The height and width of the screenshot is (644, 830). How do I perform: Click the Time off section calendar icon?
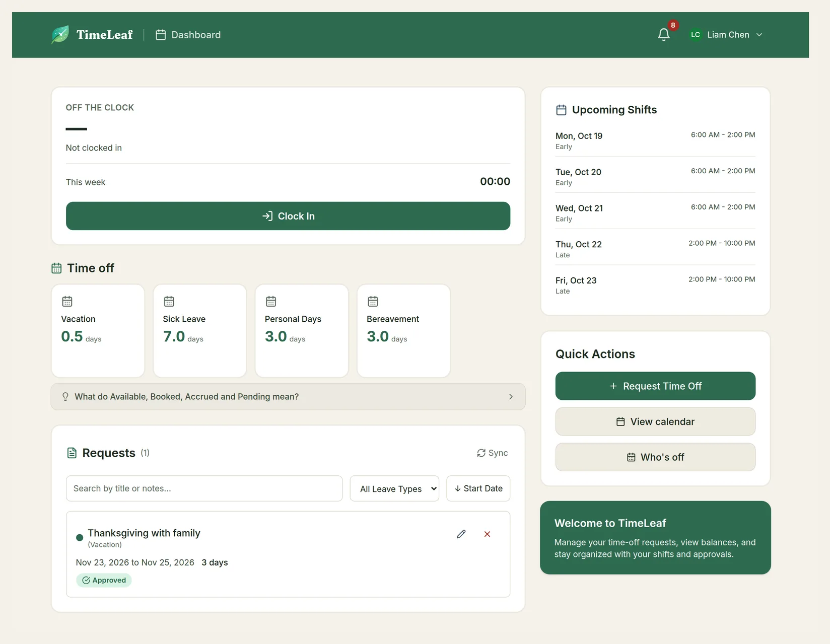[56, 268]
